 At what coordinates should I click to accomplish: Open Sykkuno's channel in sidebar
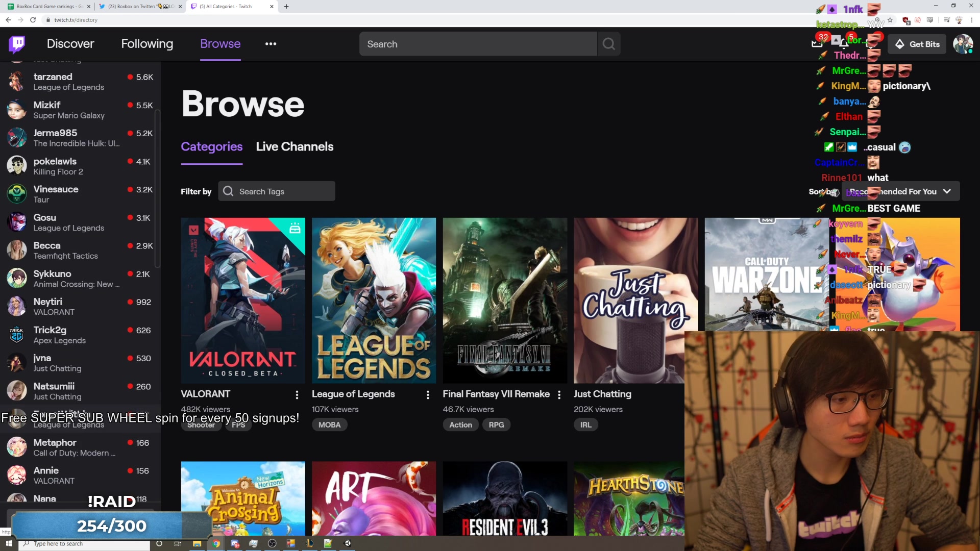[80, 279]
